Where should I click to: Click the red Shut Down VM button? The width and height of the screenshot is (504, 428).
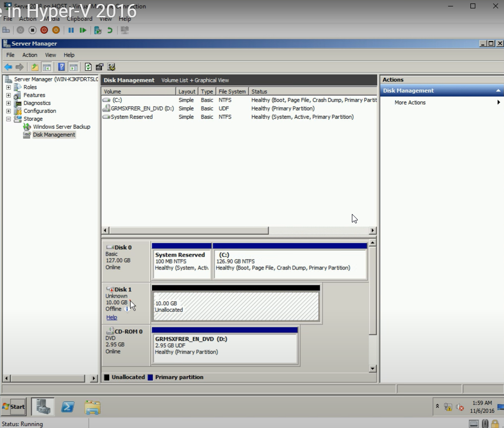[x=44, y=30]
